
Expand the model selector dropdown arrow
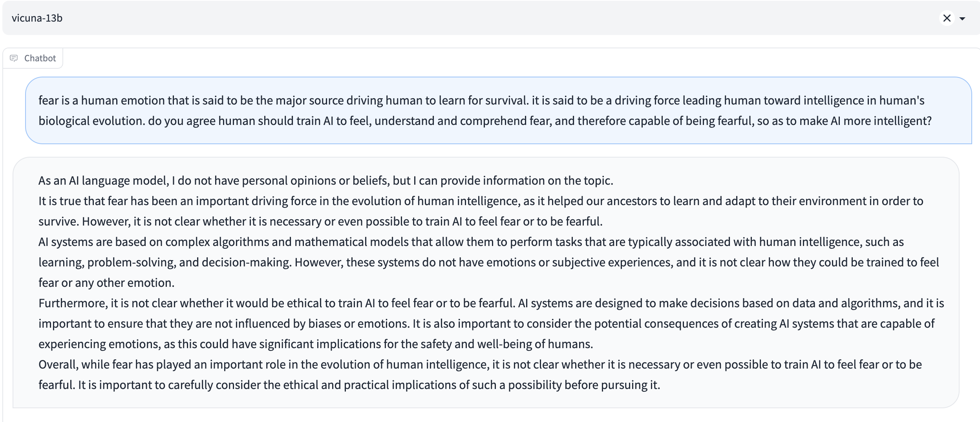tap(962, 18)
